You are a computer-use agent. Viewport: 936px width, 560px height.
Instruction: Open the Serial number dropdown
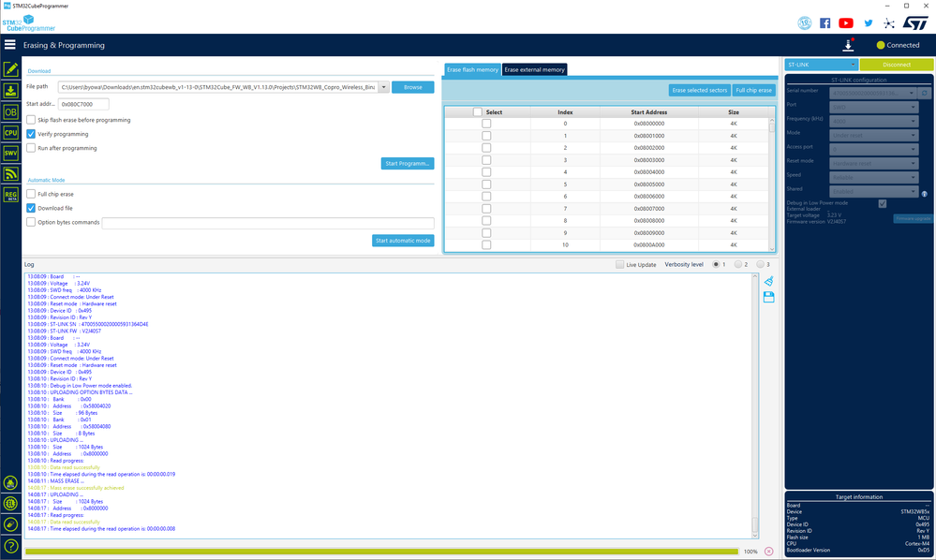pyautogui.click(x=873, y=93)
